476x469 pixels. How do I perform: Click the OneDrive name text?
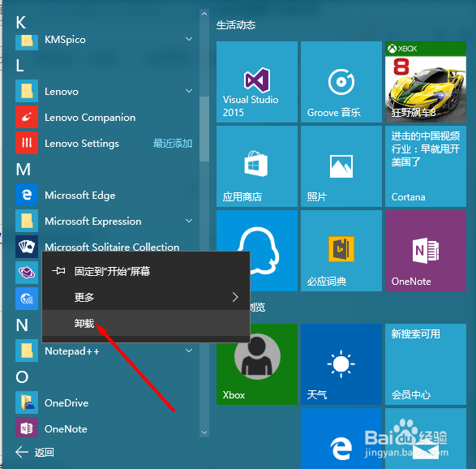[66, 403]
